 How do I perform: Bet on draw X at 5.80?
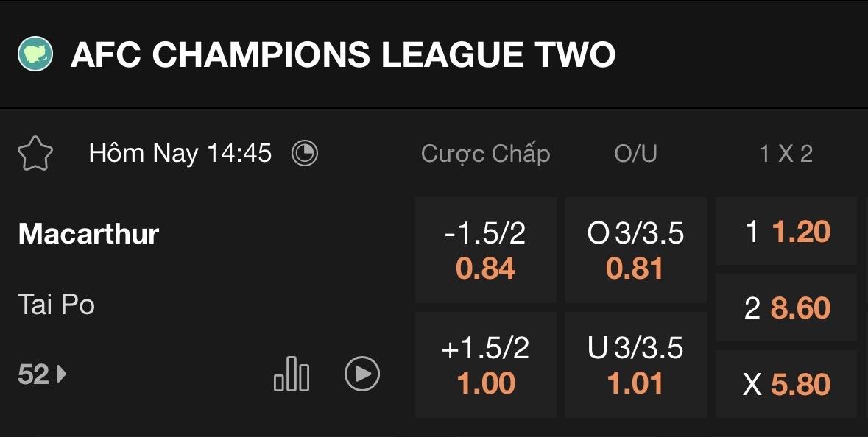(786, 384)
